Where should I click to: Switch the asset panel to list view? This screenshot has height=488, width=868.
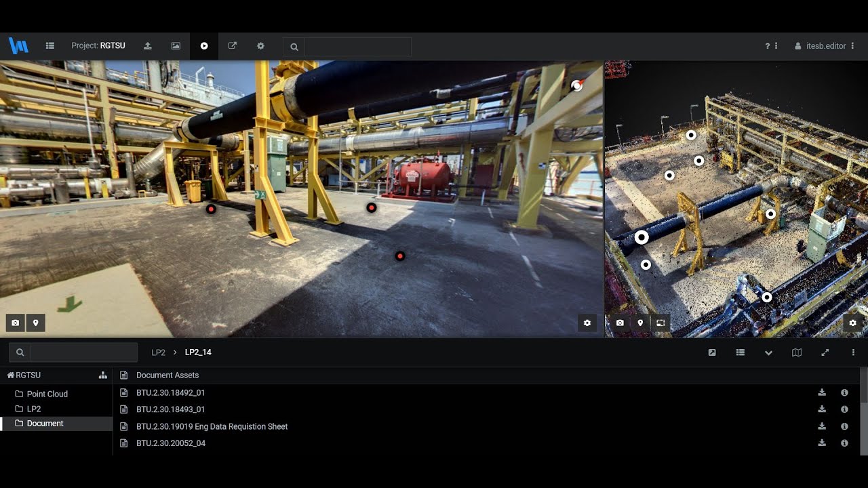(x=741, y=352)
